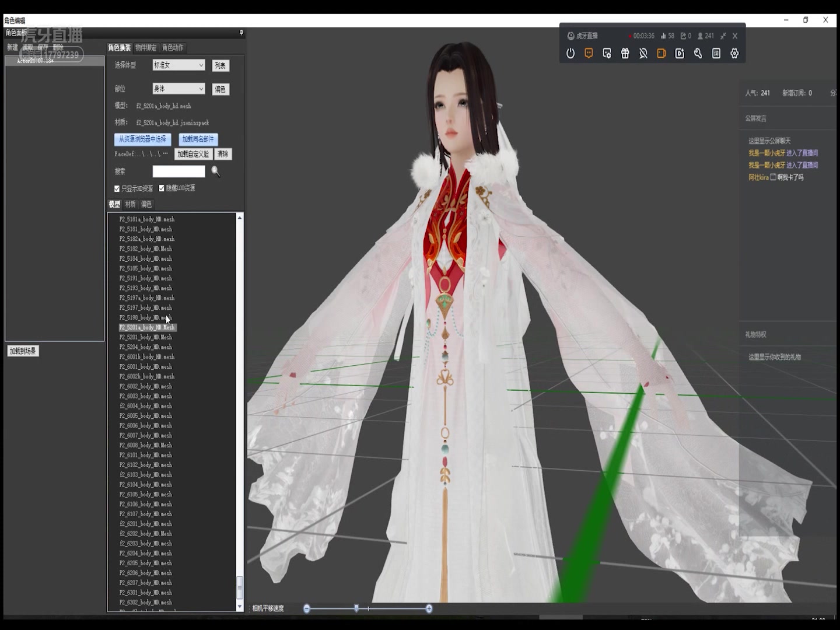Image resolution: width=840 pixels, height=630 pixels.
Task: Click the share icon showing 0
Action: [683, 36]
